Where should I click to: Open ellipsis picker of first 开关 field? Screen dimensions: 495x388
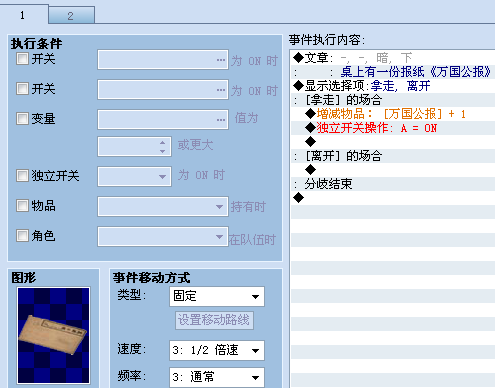click(221, 60)
